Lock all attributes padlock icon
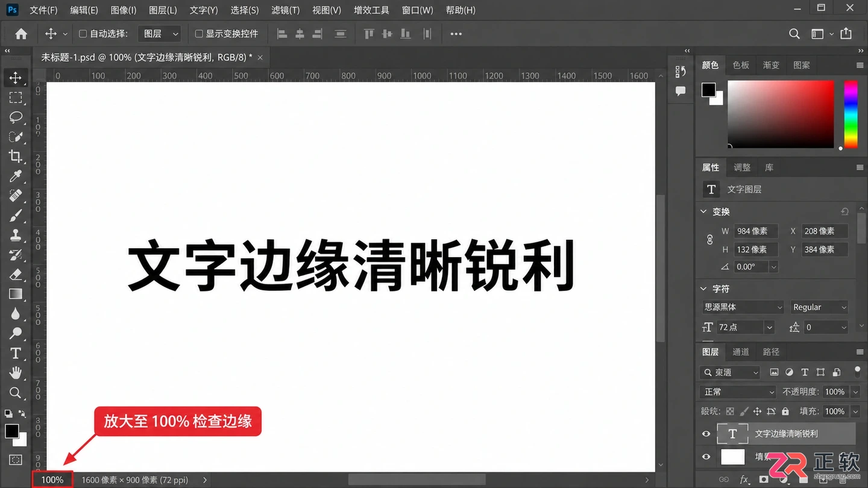Image resolution: width=868 pixels, height=488 pixels. [785, 411]
